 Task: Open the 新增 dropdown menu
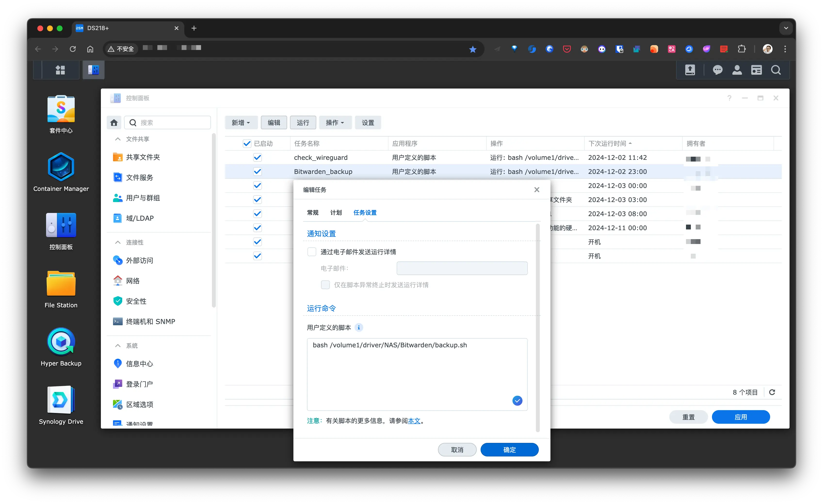coord(241,122)
